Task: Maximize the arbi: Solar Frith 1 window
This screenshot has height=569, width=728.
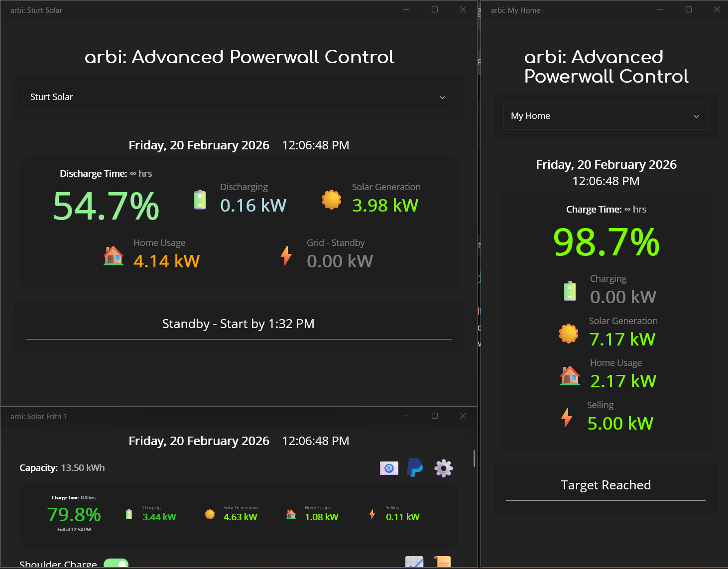Action: point(435,416)
